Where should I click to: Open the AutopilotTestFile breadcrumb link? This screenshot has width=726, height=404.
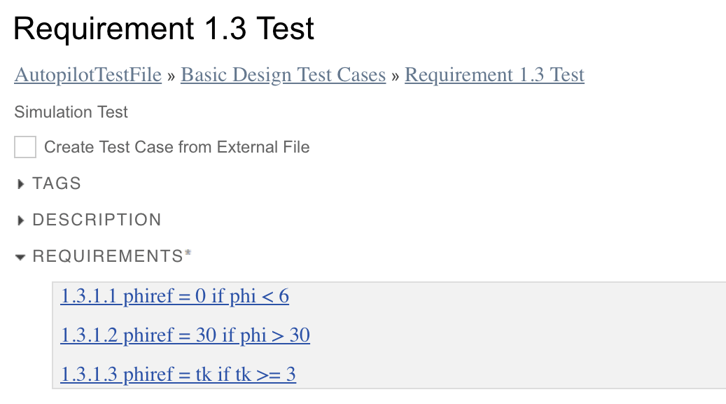pos(87,75)
